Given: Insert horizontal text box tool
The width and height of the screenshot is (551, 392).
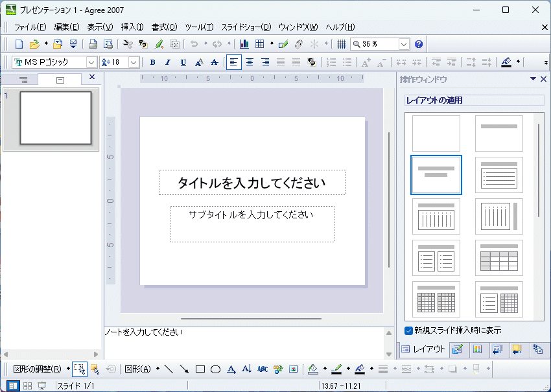Looking at the screenshot, I should [231, 369].
